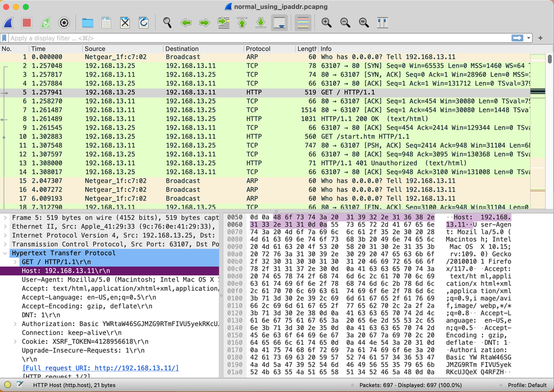The height and width of the screenshot is (392, 554).
Task: Go back in packet history arrow
Action: click(x=186, y=23)
